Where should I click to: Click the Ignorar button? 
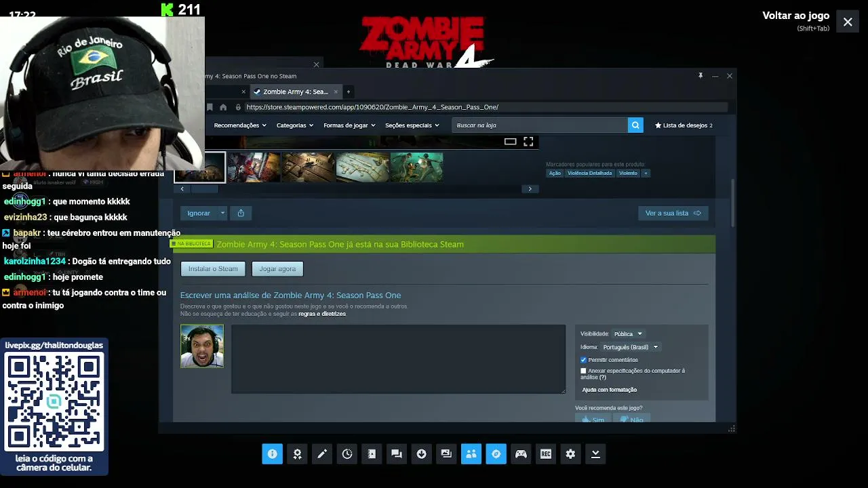199,213
